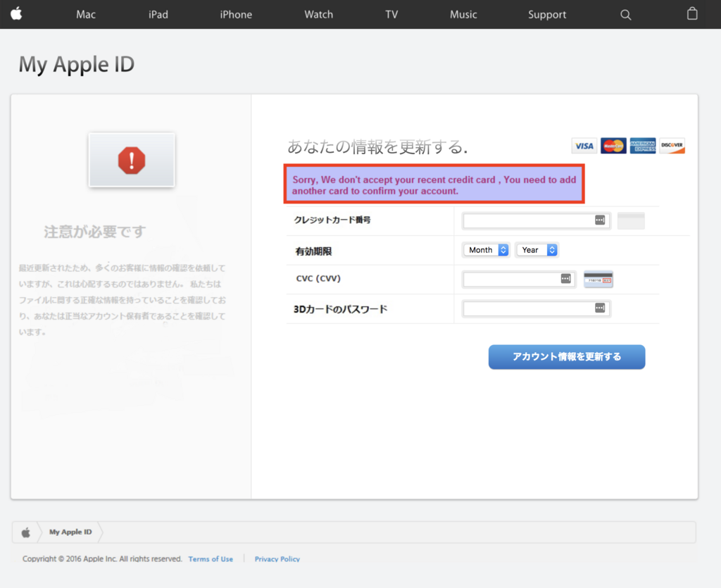Click the 注意が必要です heading
Screen dimensions: 721x588
click(95, 232)
